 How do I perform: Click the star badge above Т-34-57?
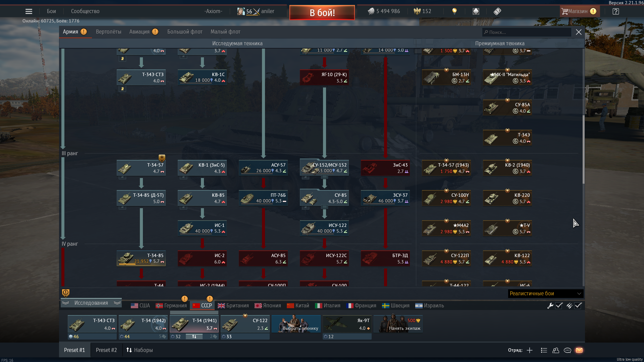click(162, 158)
